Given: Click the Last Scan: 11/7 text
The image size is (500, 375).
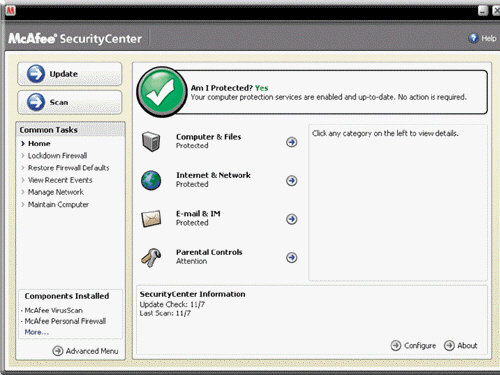Looking at the screenshot, I should [165, 313].
